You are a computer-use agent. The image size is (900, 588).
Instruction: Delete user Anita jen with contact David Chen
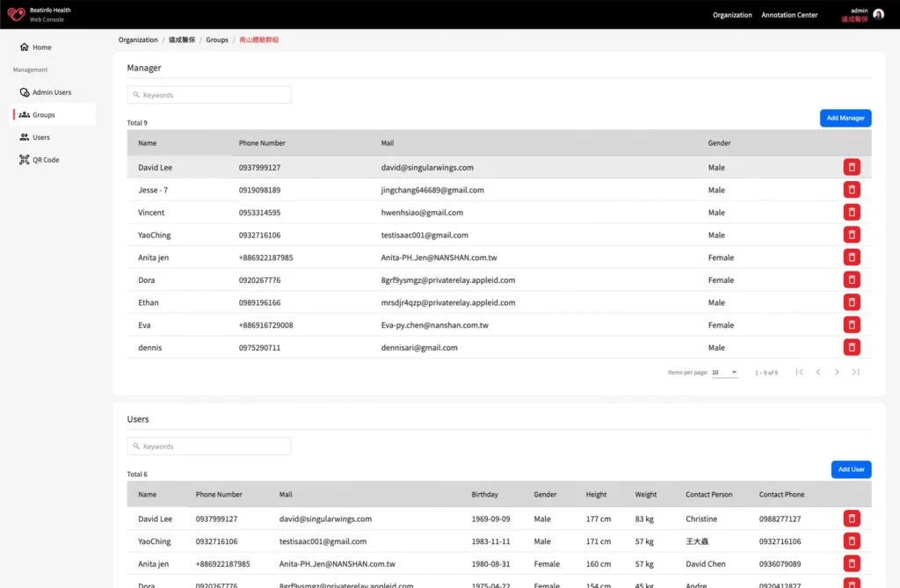851,564
